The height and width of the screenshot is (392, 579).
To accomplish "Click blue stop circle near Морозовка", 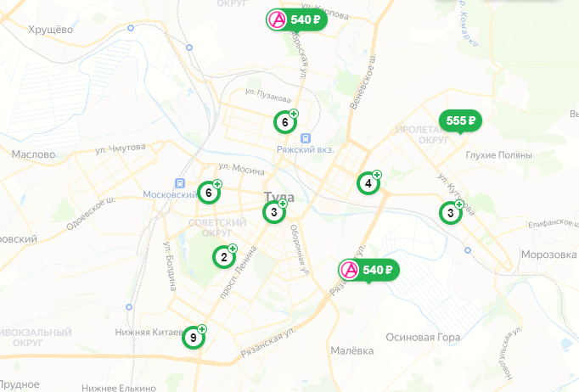I will (x=468, y=250).
